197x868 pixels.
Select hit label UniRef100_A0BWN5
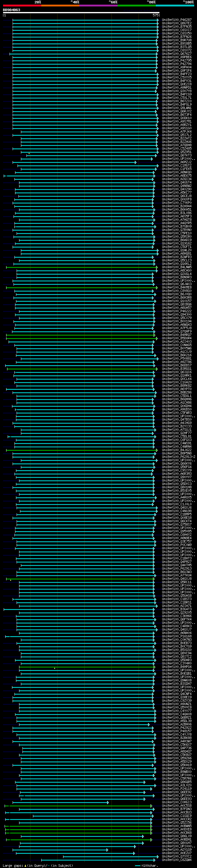(x=176, y=826)
